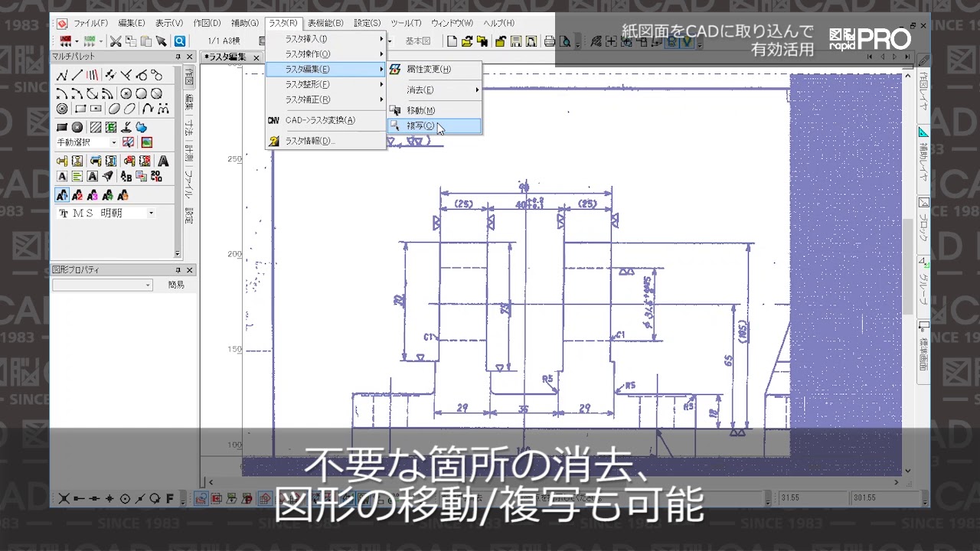Viewport: 980px width, 551px height.
Task: Toggle the A4 character style button
Action: [106, 196]
